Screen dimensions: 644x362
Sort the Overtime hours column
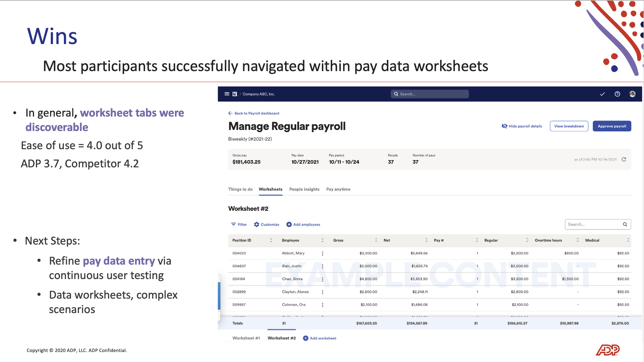click(578, 240)
